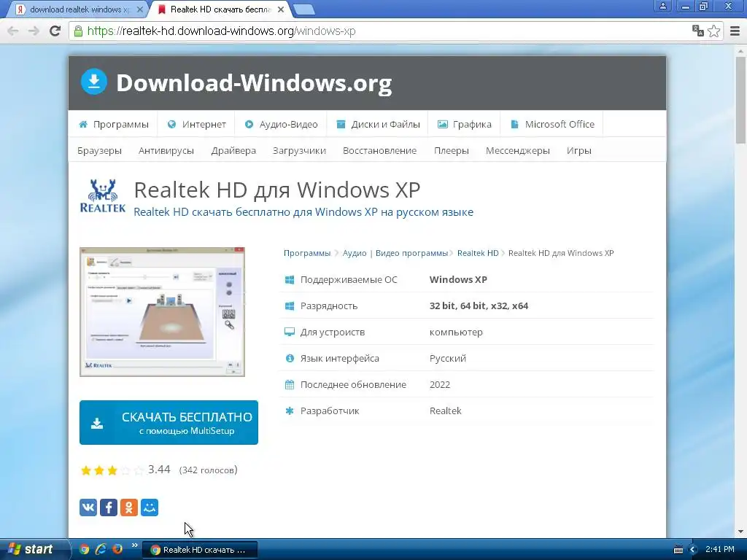Rate with the fourth star
Image resolution: width=747 pixels, height=560 pixels.
coord(125,470)
